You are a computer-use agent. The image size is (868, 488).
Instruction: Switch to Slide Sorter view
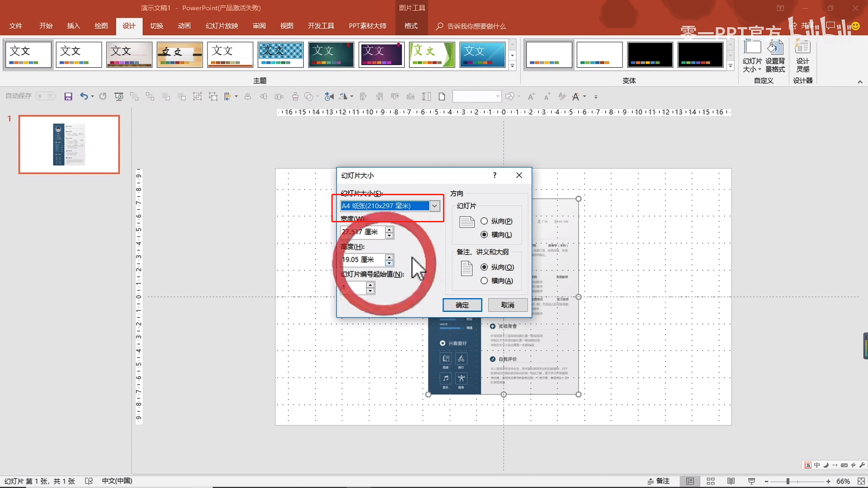[x=711, y=481]
